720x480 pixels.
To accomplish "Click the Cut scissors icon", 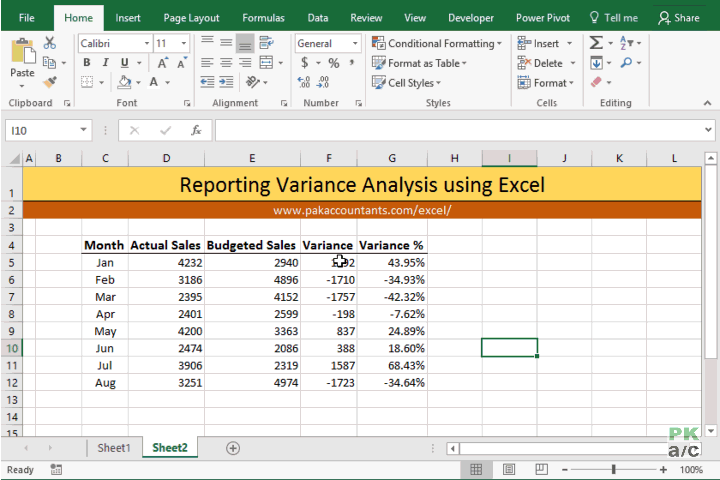I will point(50,43).
